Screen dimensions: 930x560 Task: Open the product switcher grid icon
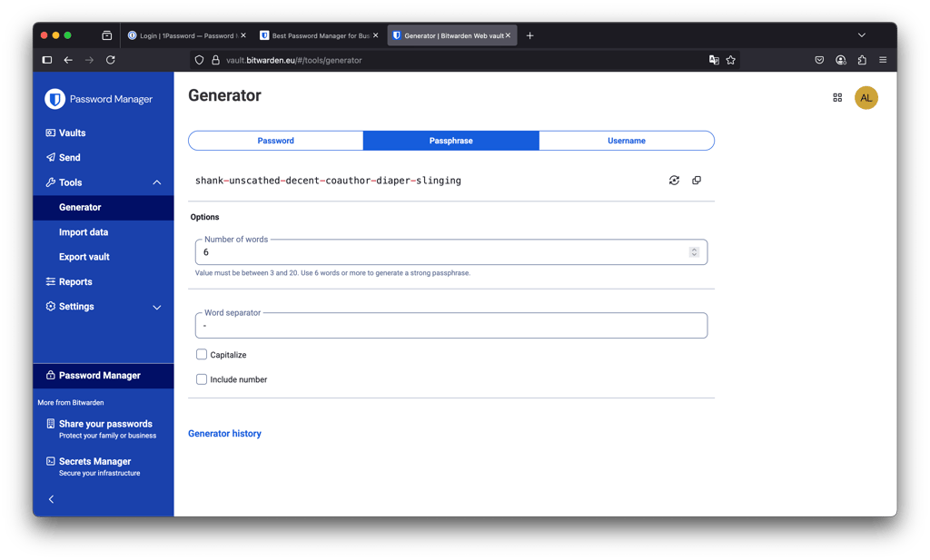coord(836,98)
